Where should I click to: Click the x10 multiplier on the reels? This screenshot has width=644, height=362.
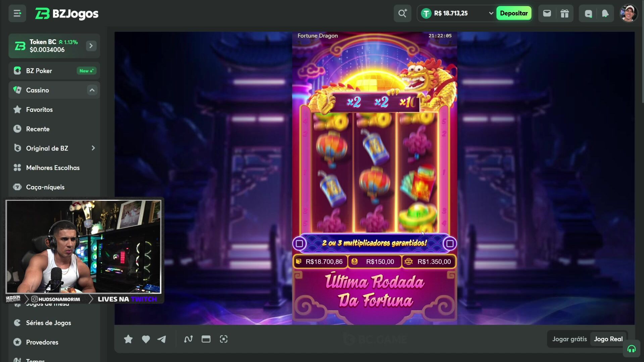(x=408, y=102)
